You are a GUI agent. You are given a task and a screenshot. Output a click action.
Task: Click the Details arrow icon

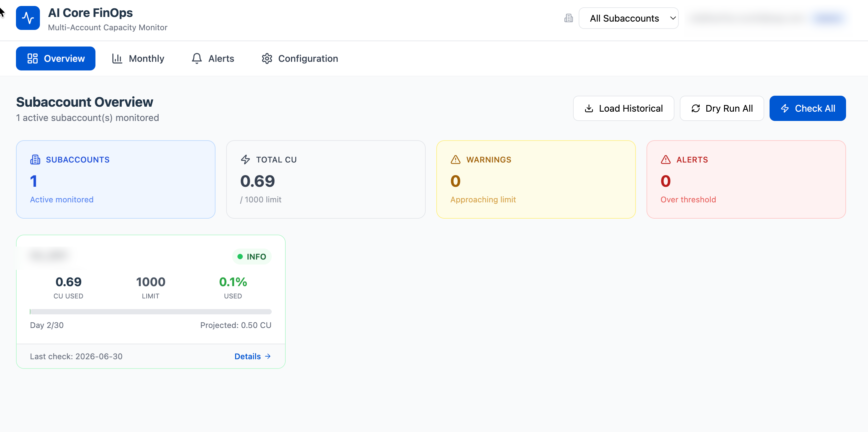268,357
